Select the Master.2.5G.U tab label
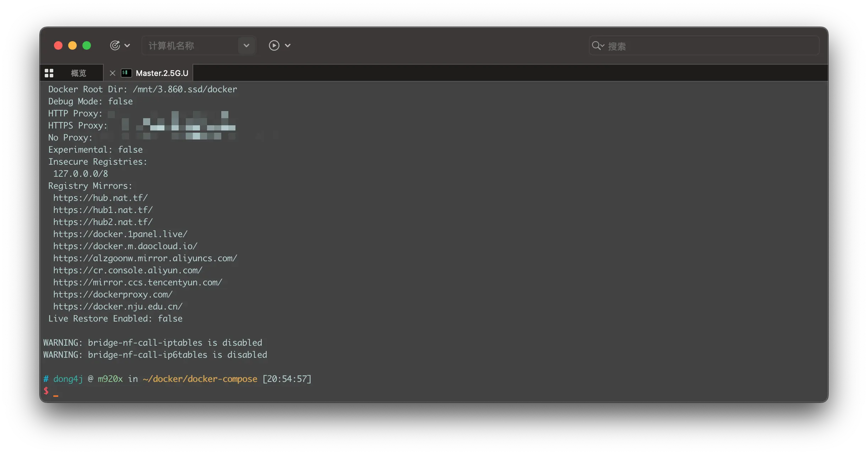Screen dimensions: 868x455 point(162,73)
